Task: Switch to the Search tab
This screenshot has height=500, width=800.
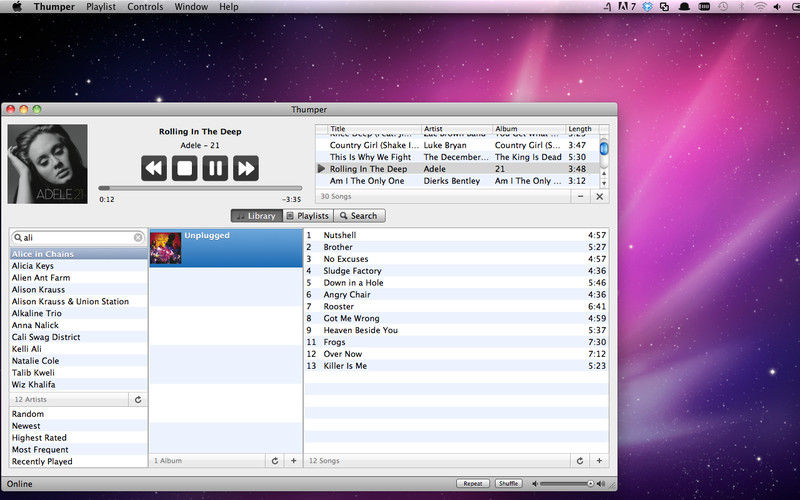Action: point(359,216)
